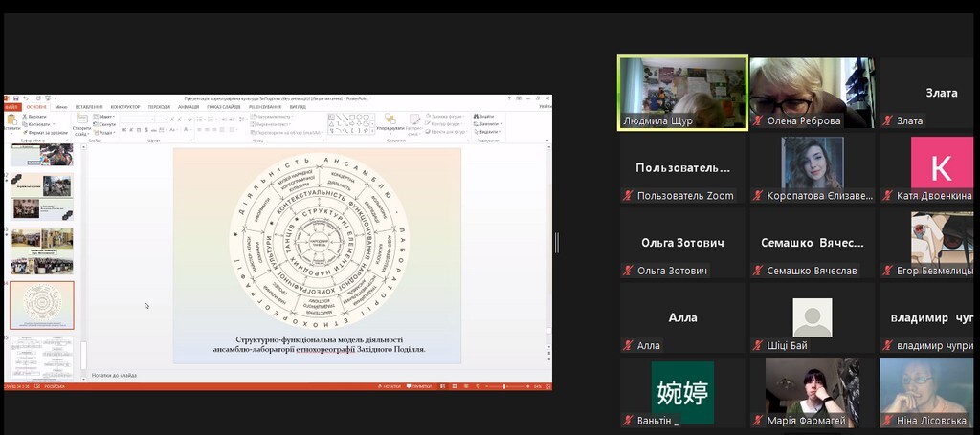This screenshot has height=435, width=980.
Task: Click Вирізати (Cut) in the clipboard group
Action: point(35,116)
